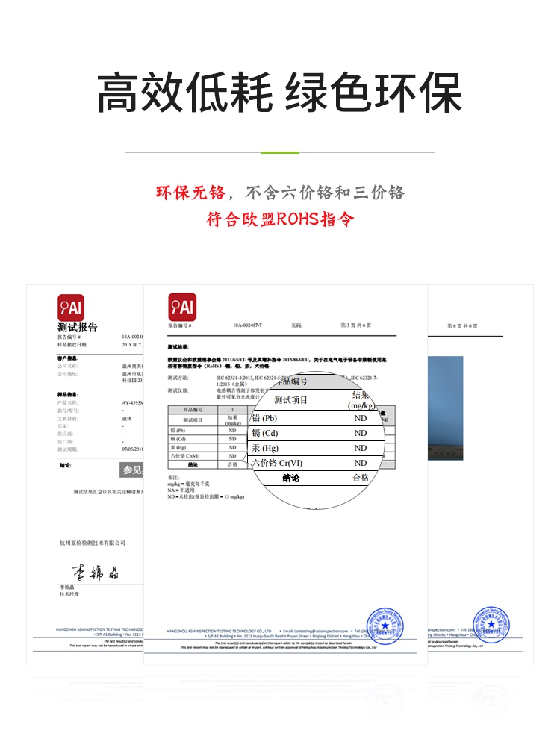Click the 技术经理 title under signature
This screenshot has height=739, width=560.
pos(69,594)
